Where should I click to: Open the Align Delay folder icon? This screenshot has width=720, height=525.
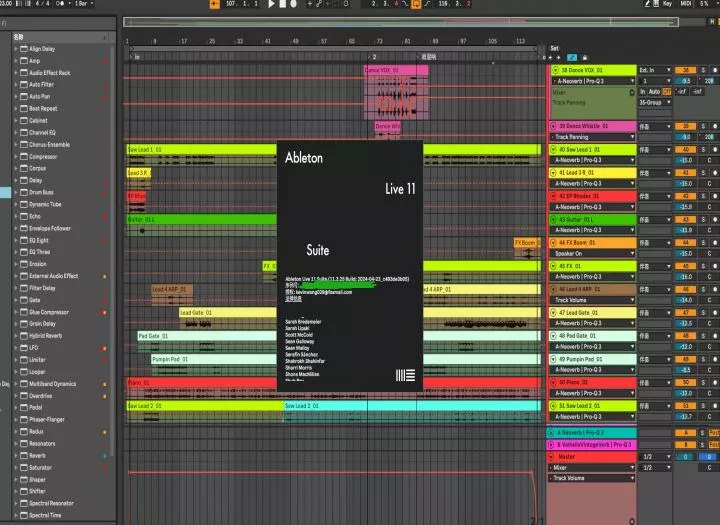[24, 49]
